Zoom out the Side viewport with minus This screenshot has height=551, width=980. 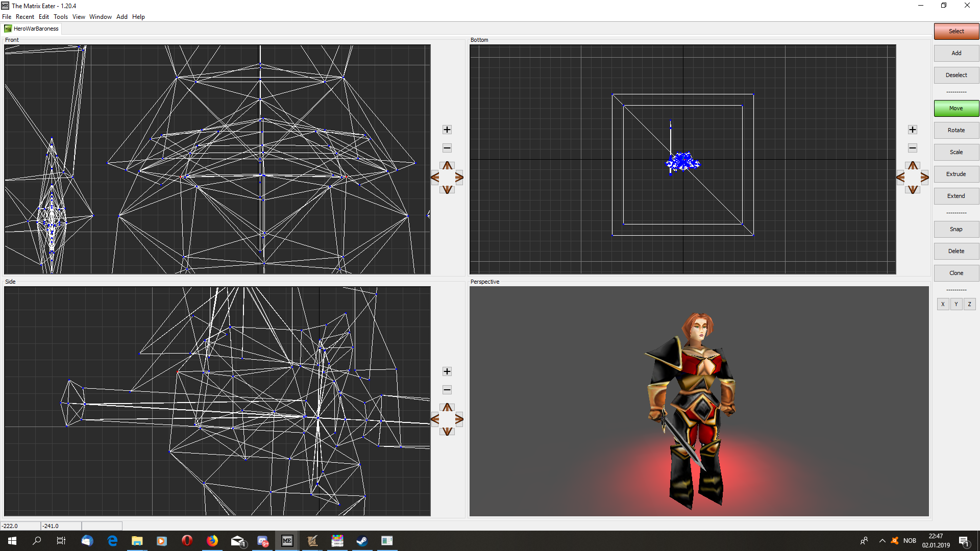point(447,390)
